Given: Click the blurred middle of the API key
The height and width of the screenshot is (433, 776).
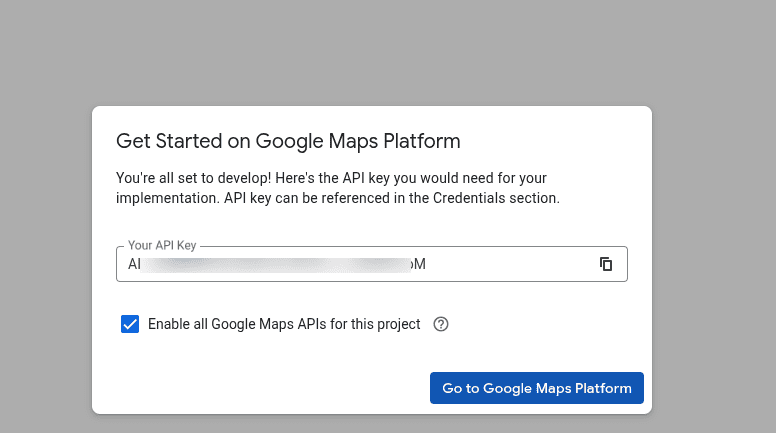Looking at the screenshot, I should (x=280, y=264).
